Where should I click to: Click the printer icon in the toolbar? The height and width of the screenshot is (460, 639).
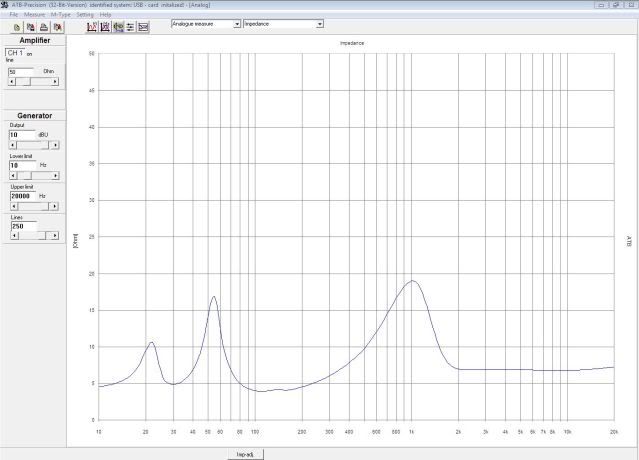pyautogui.click(x=44, y=27)
